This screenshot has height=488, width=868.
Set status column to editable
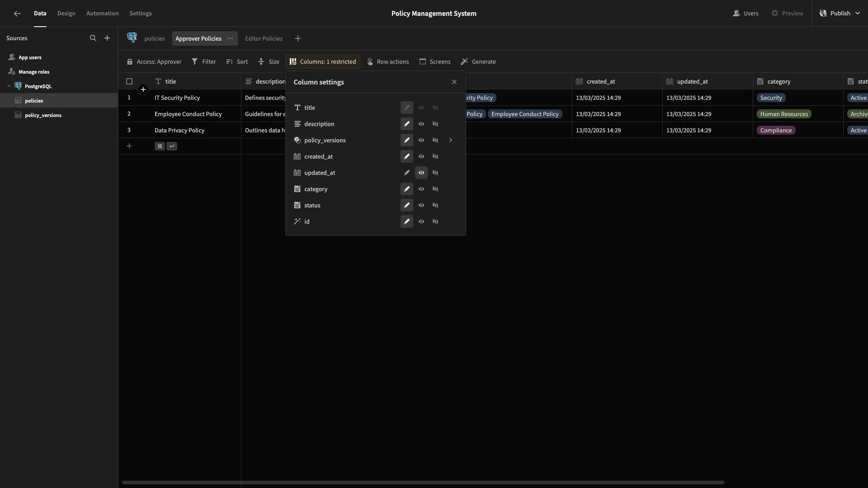[407, 205]
